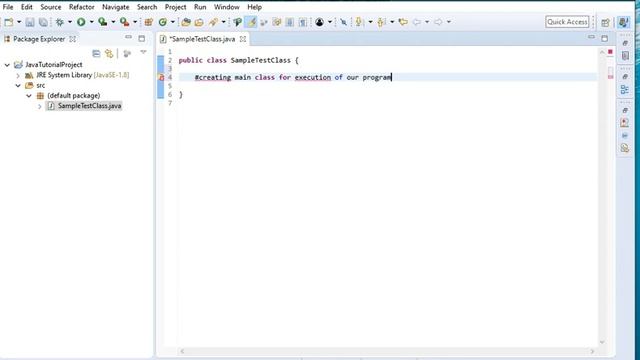Open the Task List trim icon
Viewport: 640px width, 360px height.
[625, 56]
